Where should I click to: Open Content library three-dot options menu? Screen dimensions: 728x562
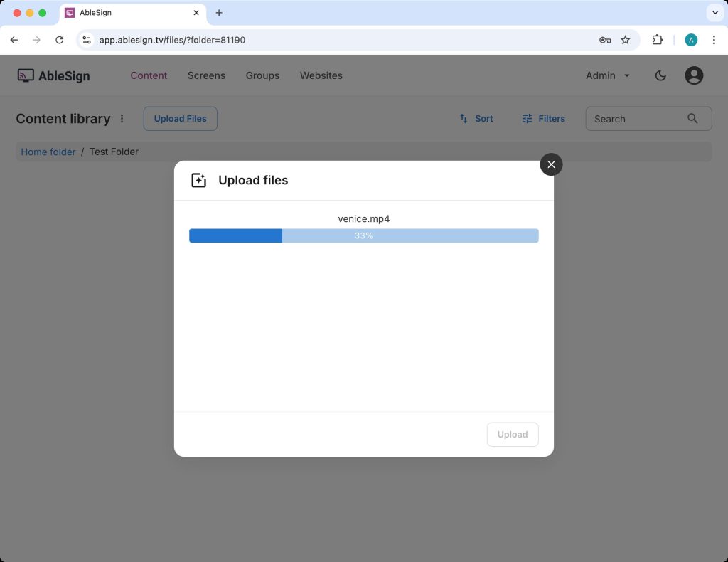pyautogui.click(x=122, y=118)
